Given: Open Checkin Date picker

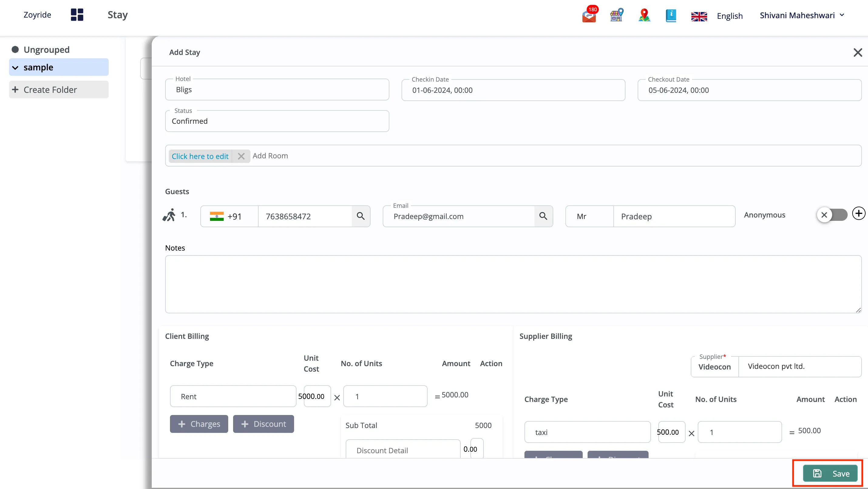Looking at the screenshot, I should tap(513, 90).
